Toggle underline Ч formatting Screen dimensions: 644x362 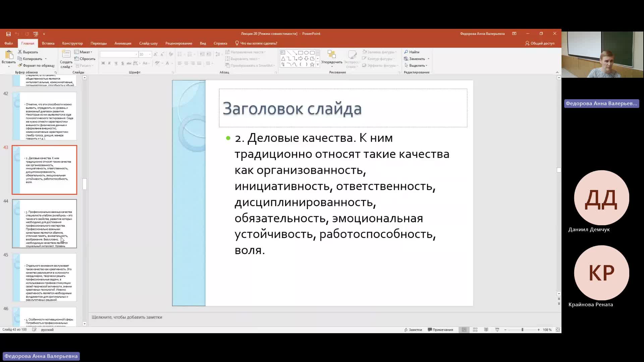click(x=116, y=63)
